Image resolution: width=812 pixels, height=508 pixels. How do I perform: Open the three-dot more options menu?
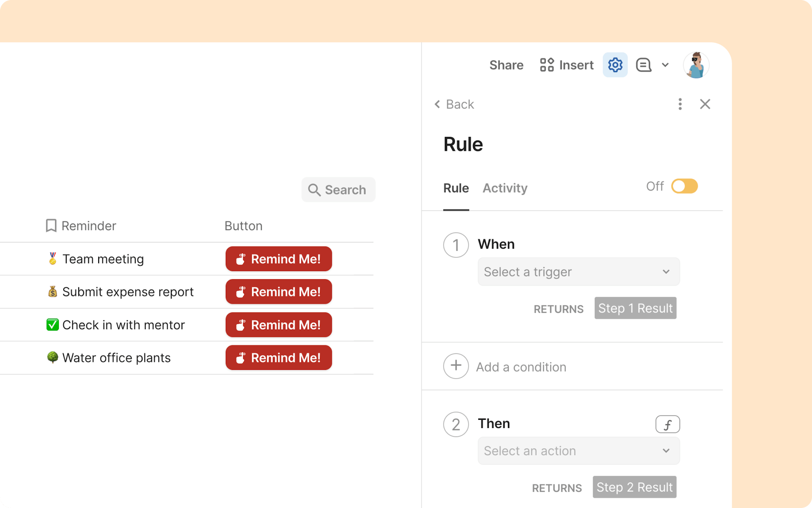coord(680,104)
